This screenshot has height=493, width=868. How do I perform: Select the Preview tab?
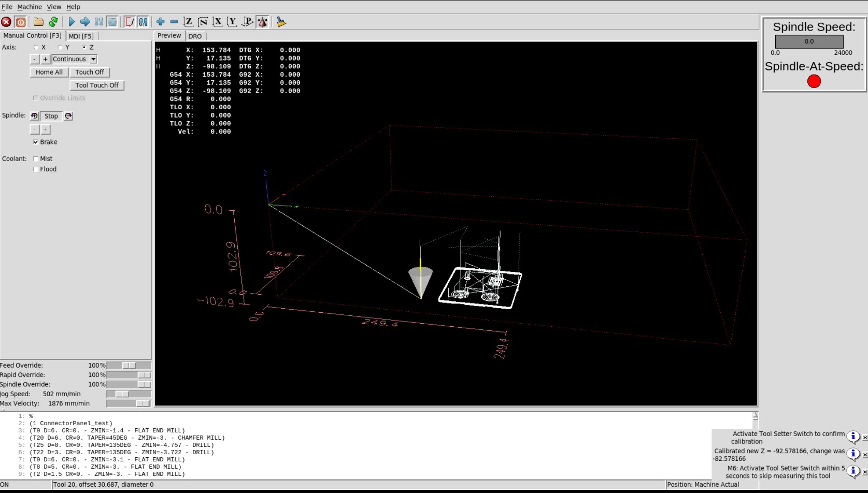click(x=169, y=36)
